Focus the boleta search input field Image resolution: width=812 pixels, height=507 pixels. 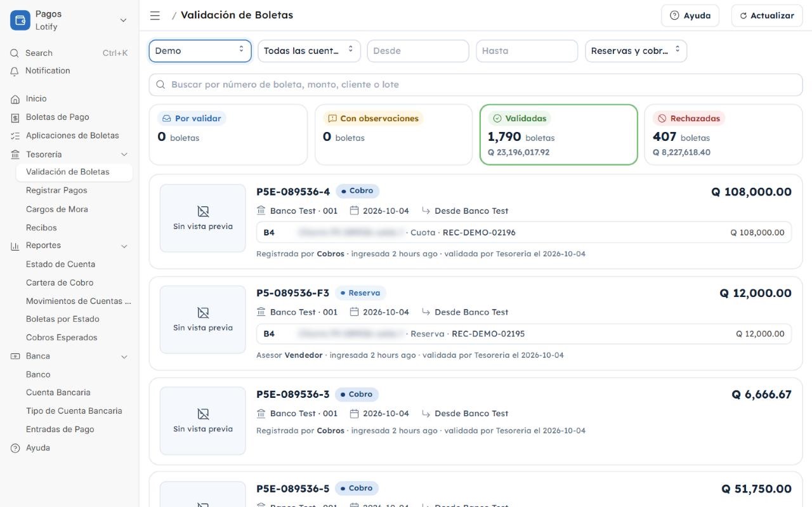[x=476, y=84]
